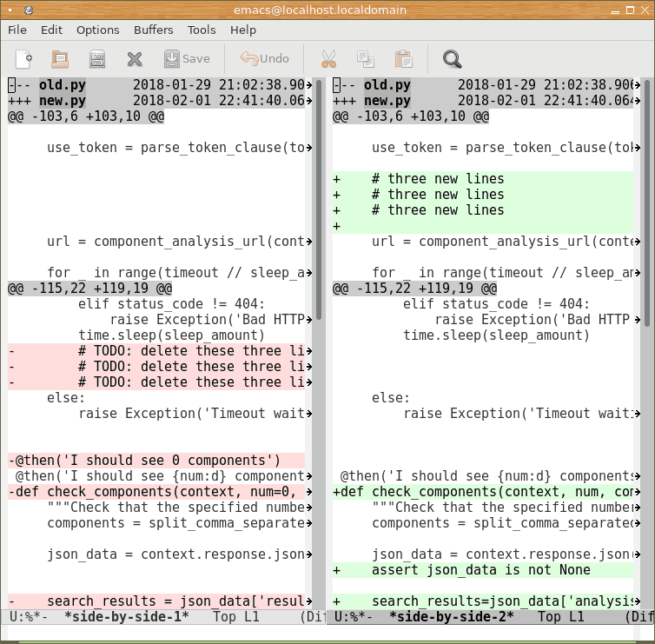Open a file with the folder icon

(60, 59)
